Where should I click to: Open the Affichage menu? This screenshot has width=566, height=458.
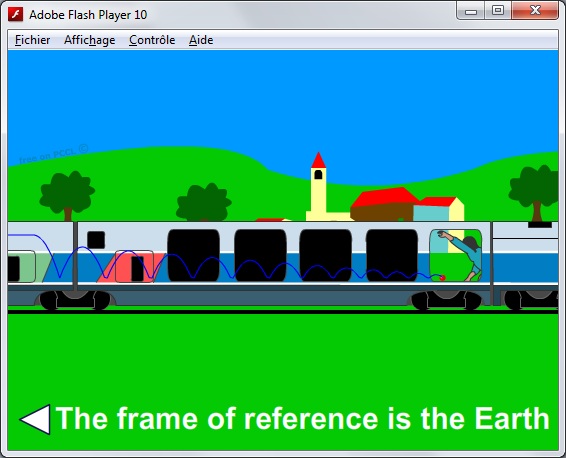pos(90,40)
